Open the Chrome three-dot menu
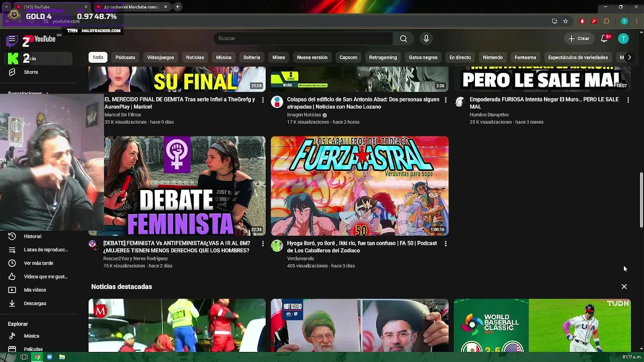The image size is (644, 362). 635,21
